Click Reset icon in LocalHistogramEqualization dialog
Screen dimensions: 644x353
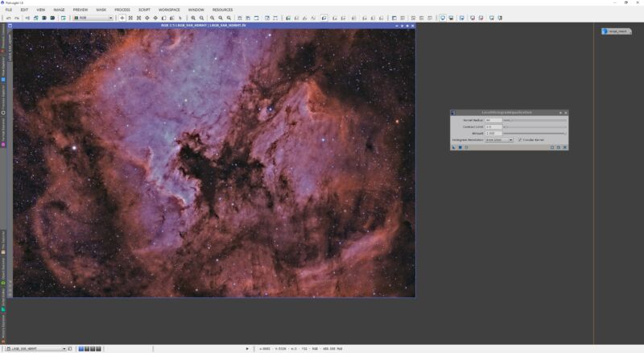click(565, 147)
